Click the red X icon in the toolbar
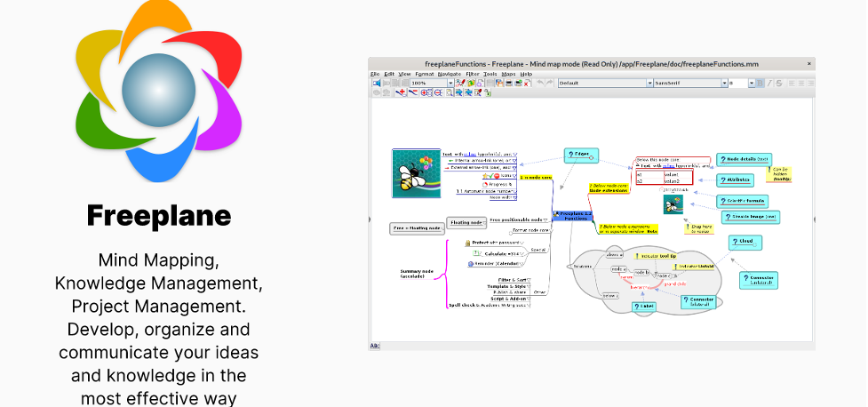Viewport: 868px width, 407px height. tap(527, 84)
